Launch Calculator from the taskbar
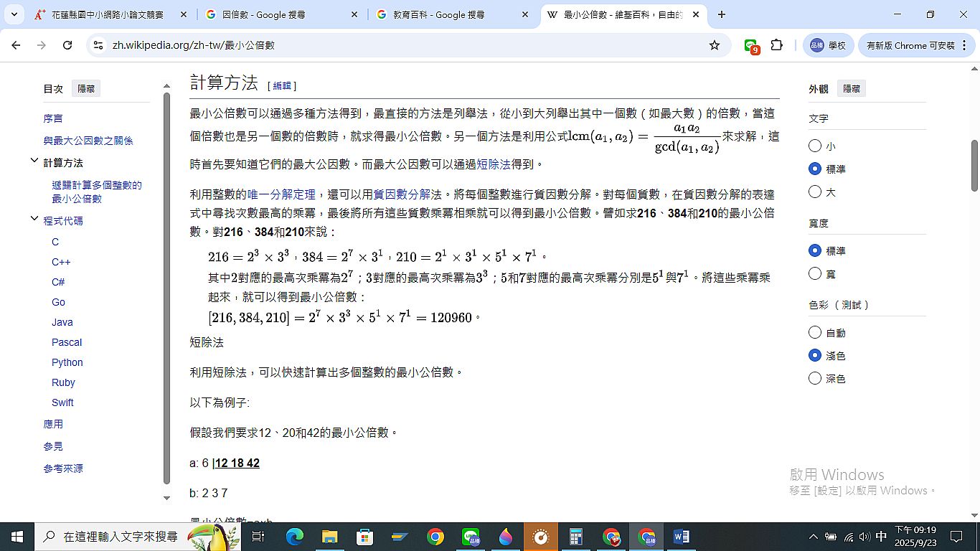 [x=575, y=537]
